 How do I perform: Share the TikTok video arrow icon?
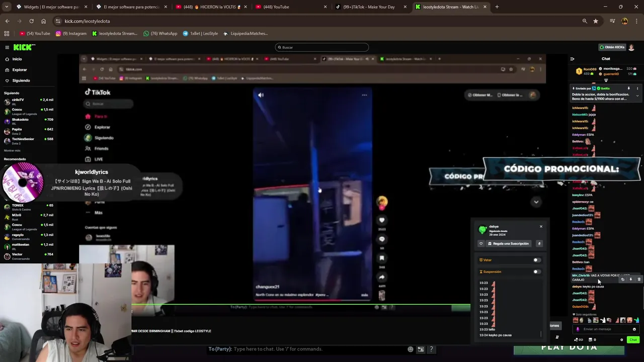[x=382, y=277]
